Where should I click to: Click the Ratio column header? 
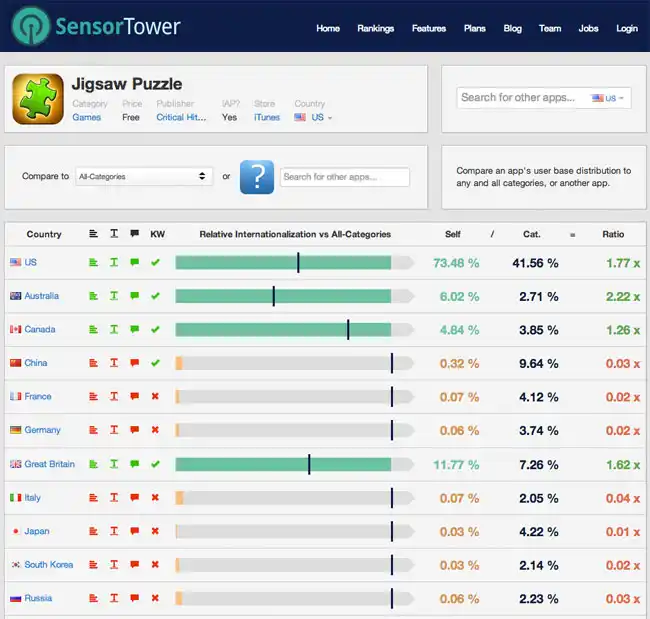coord(613,234)
